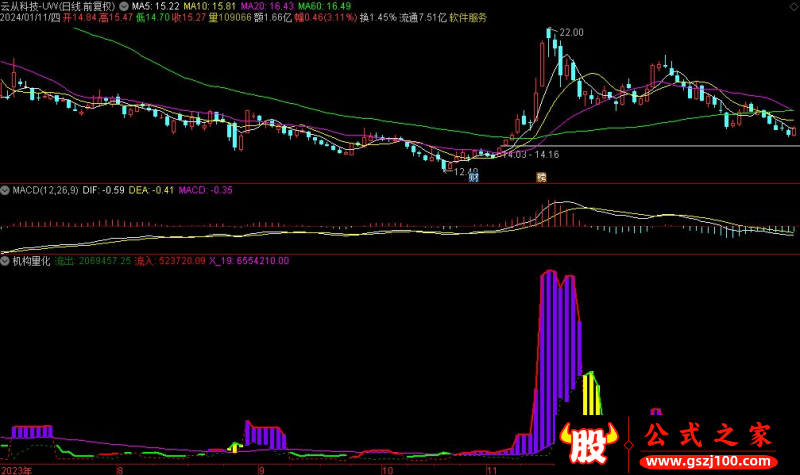Image resolution: width=800 pixels, height=475 pixels.
Task: Click the month 11 marker on the time axis
Action: pyautogui.click(x=491, y=470)
